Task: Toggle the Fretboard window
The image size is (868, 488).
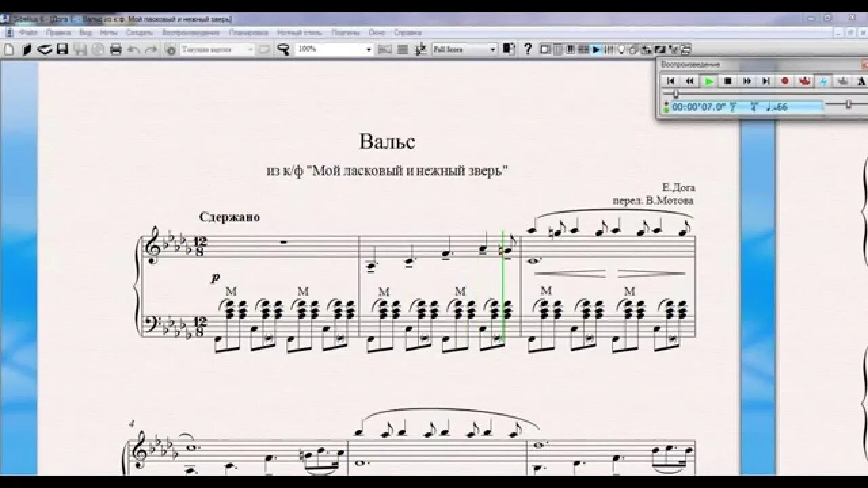Action: pyautogui.click(x=583, y=49)
